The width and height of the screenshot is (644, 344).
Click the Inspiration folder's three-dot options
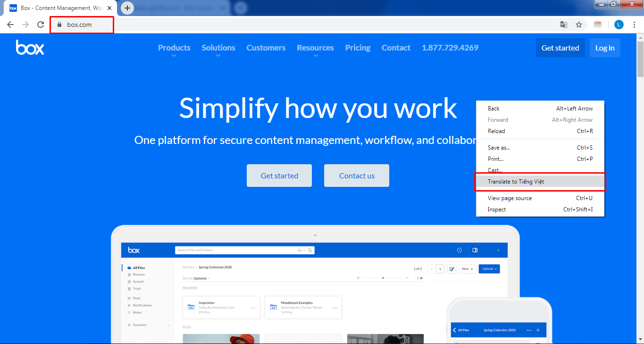point(252,308)
